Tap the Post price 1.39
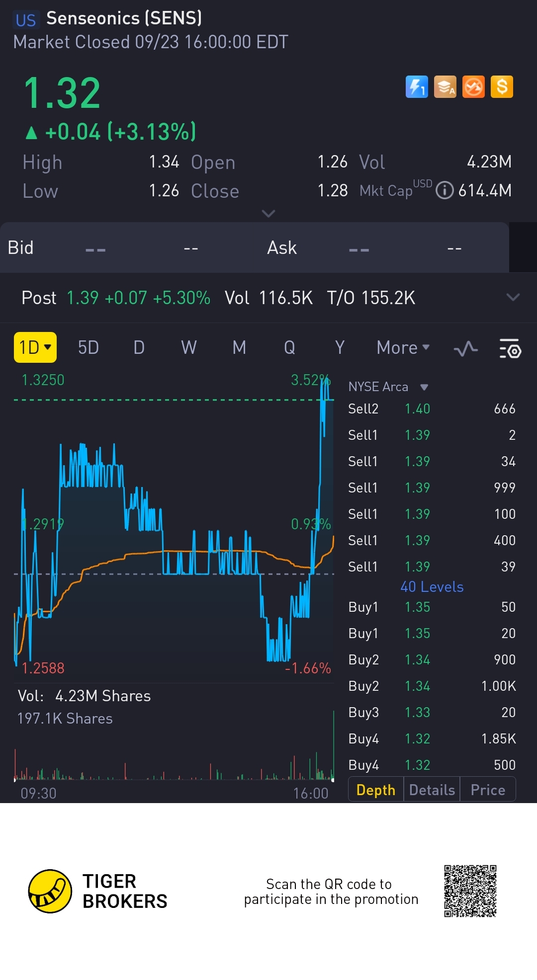 tap(83, 298)
